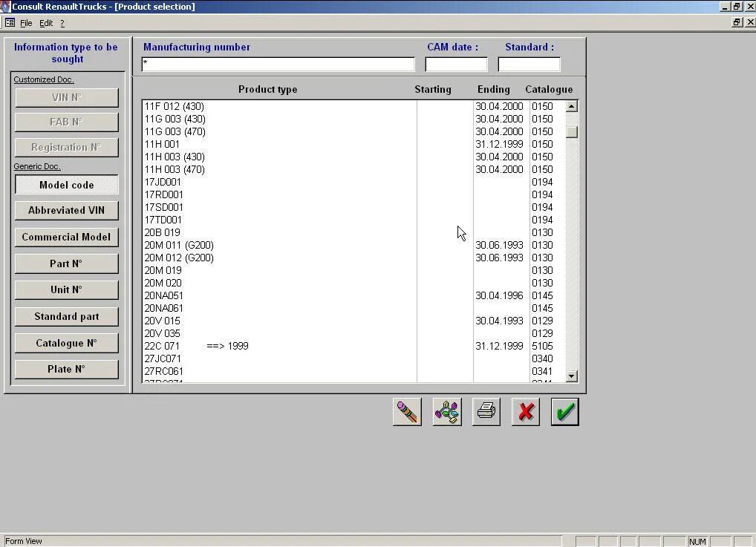Select the Model code button
This screenshot has width=756, height=547.
(x=67, y=185)
